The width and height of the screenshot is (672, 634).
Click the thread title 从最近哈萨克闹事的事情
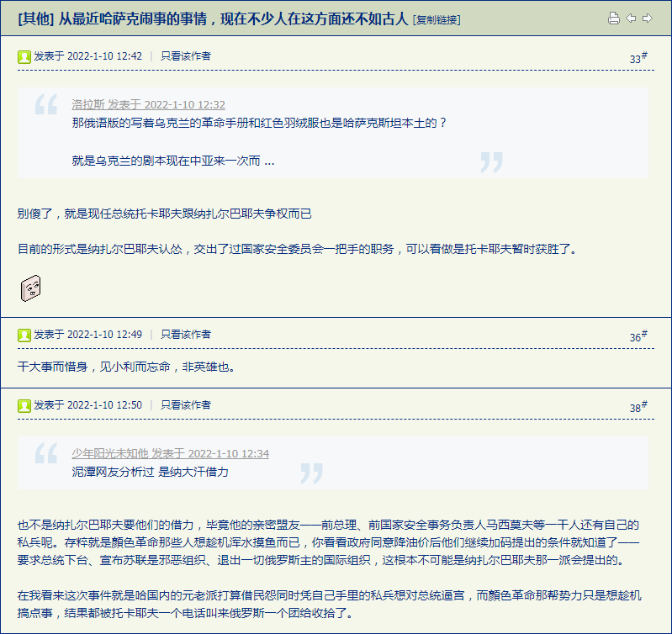click(x=234, y=18)
